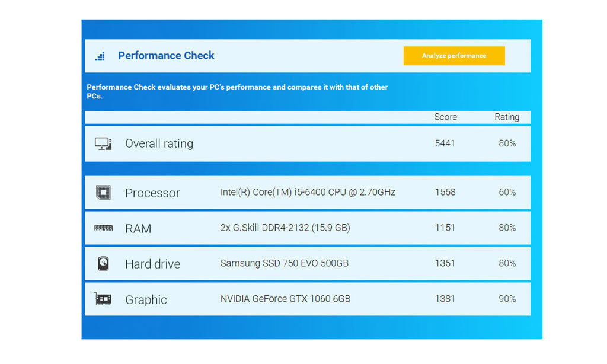Click graphic score 1381
The height and width of the screenshot is (364, 607).
pos(445,299)
